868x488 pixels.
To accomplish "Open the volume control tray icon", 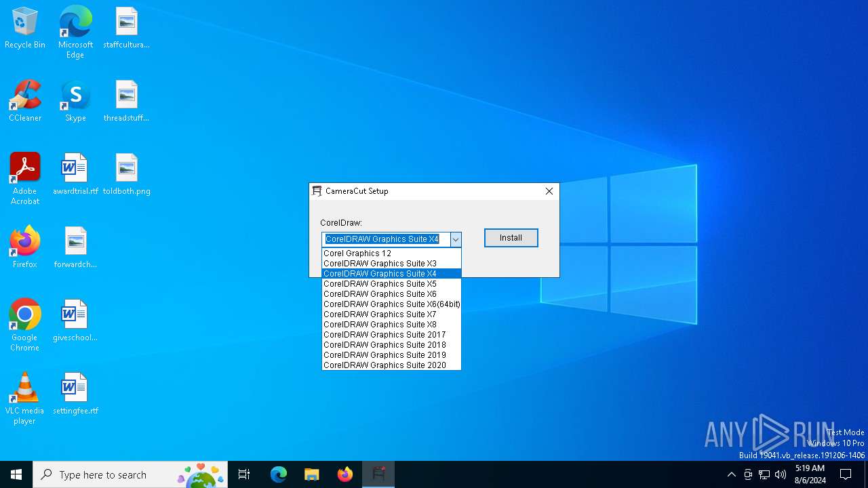I will 781,474.
